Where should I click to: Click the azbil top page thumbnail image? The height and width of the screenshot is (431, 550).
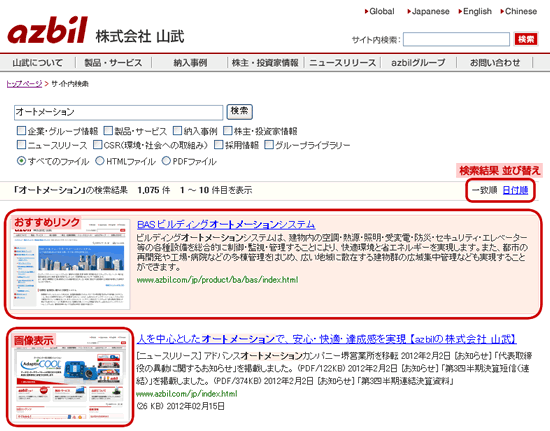70,377
